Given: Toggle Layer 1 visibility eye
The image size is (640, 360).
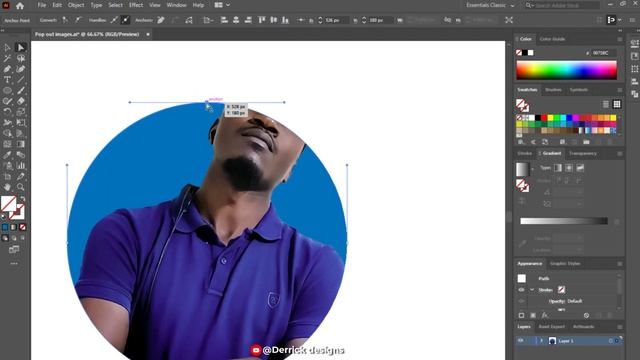Looking at the screenshot, I should click(x=521, y=341).
